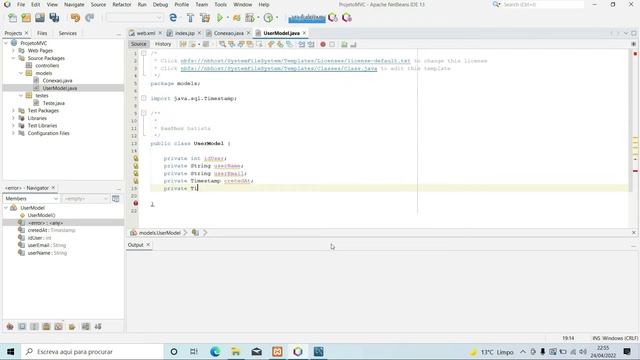Switch to the Services panel tab
The width and height of the screenshot is (640, 360).
pos(67,33)
